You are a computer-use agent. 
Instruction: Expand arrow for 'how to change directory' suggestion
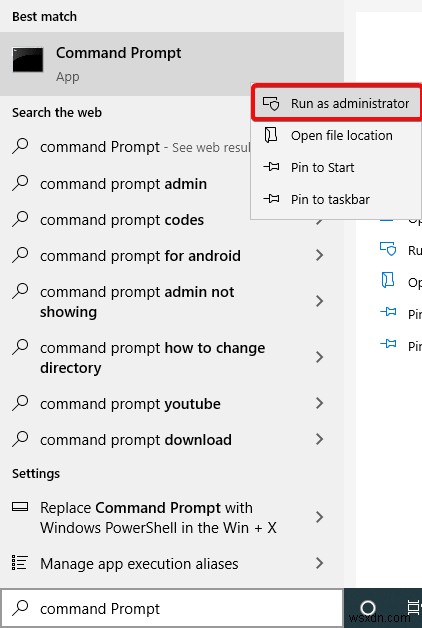coord(319,357)
